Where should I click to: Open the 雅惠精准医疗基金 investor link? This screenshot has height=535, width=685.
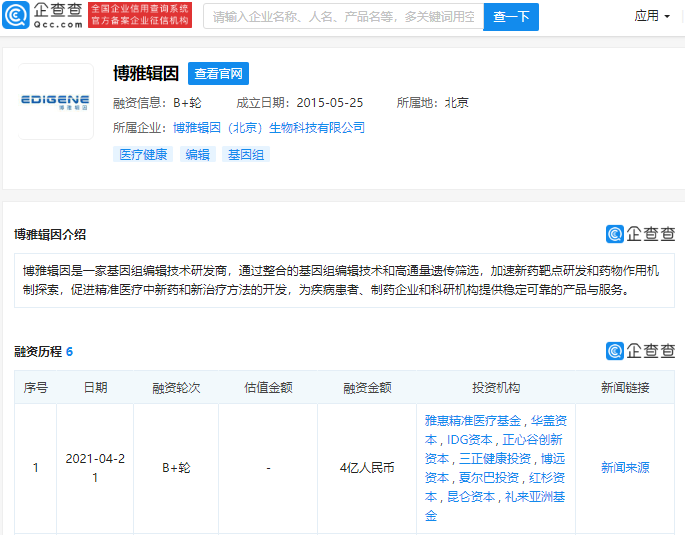(x=473, y=421)
